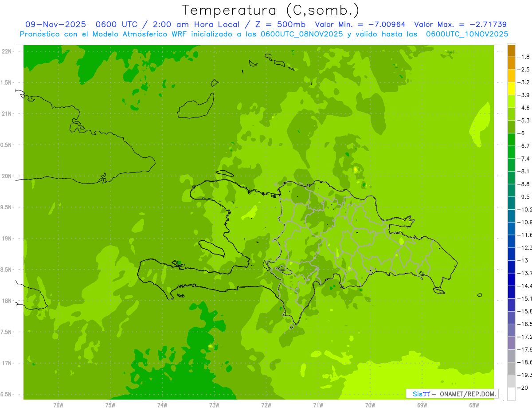Click the SisTT - ONAMET/REP.DOM. logo box

point(452,394)
